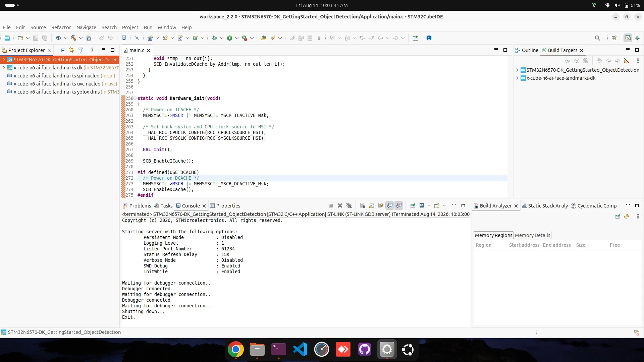Click the Home icon in Build Targets
Image resolution: width=644 pixels, height=362 pixels.
click(x=599, y=61)
